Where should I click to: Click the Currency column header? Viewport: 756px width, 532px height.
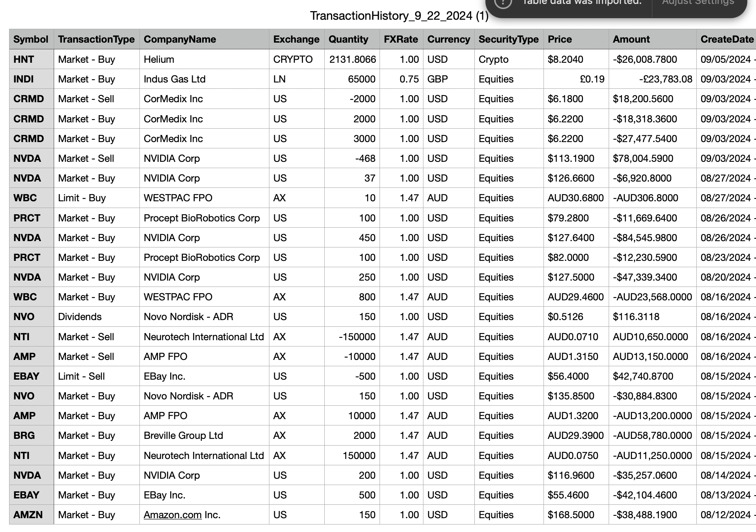point(448,39)
